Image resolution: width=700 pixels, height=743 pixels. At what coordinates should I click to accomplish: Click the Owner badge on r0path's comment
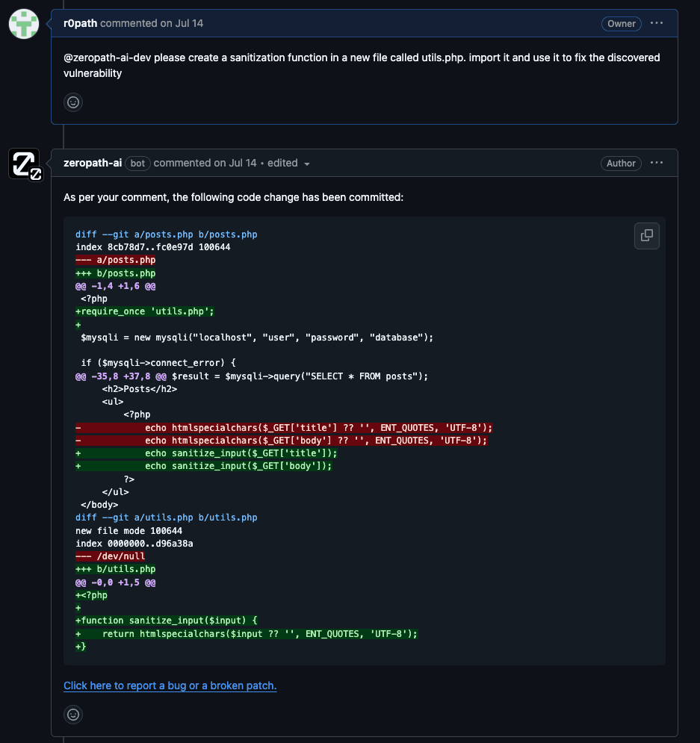621,23
